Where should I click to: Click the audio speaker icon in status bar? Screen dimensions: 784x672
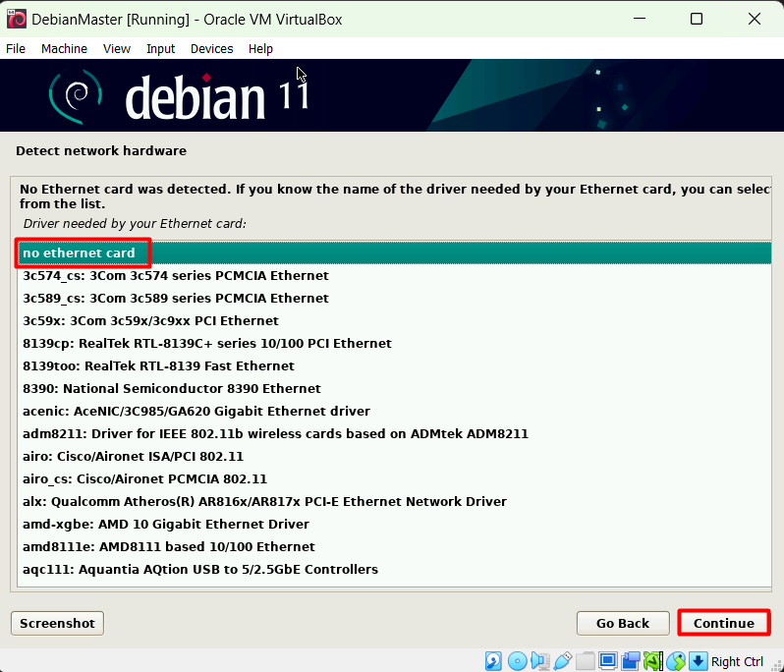tap(540, 661)
